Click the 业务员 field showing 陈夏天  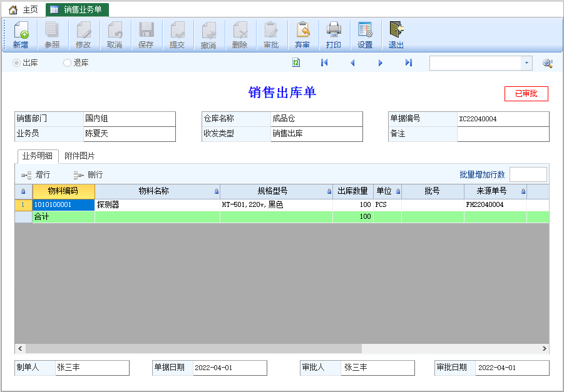coord(129,134)
